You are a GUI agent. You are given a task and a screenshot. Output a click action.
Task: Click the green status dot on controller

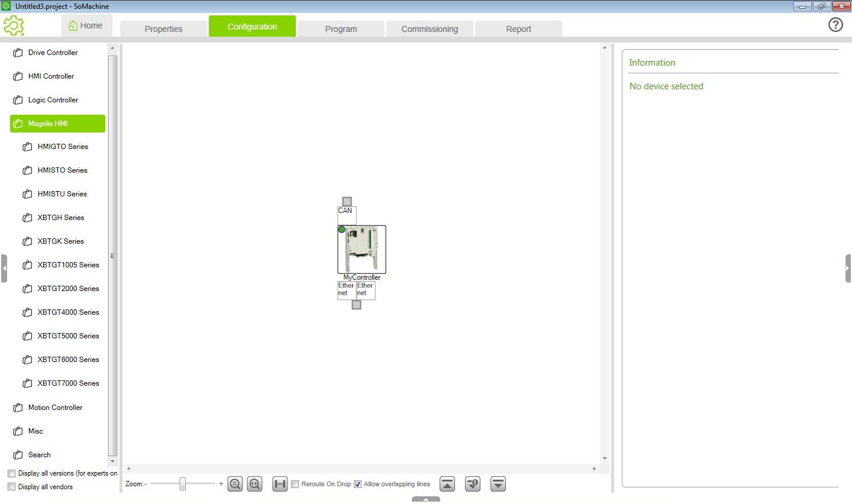pyautogui.click(x=341, y=230)
